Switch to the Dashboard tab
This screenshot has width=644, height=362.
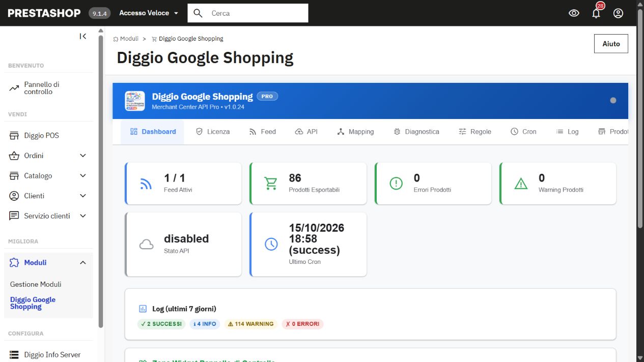coord(152,132)
